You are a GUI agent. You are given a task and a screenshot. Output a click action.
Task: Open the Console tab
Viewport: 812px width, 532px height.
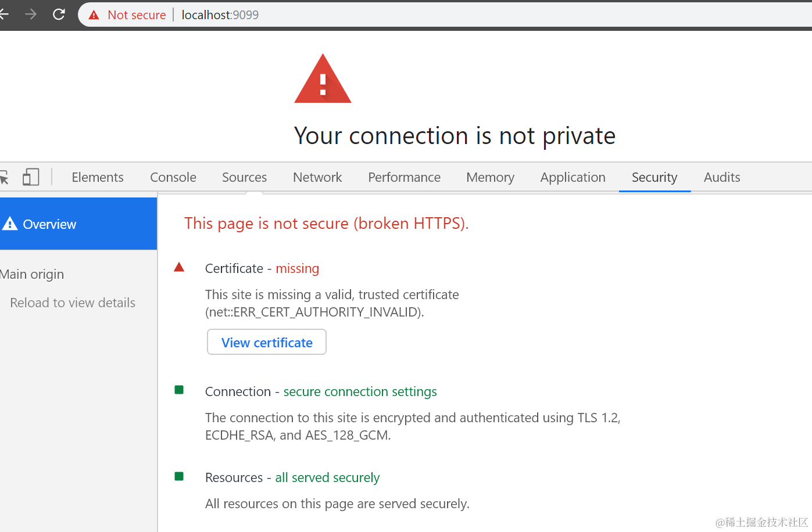pos(173,177)
